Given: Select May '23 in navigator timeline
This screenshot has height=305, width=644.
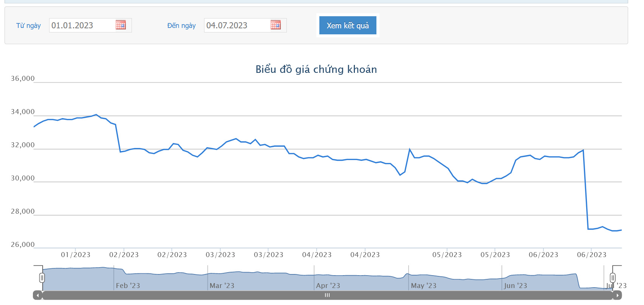Looking at the screenshot, I should coord(423,286).
